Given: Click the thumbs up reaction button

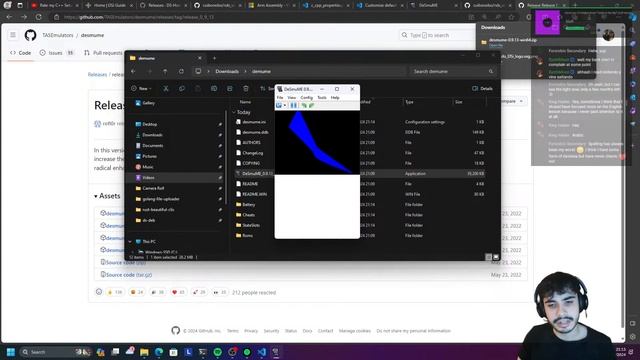Looking at the screenshot, I should point(115,292).
